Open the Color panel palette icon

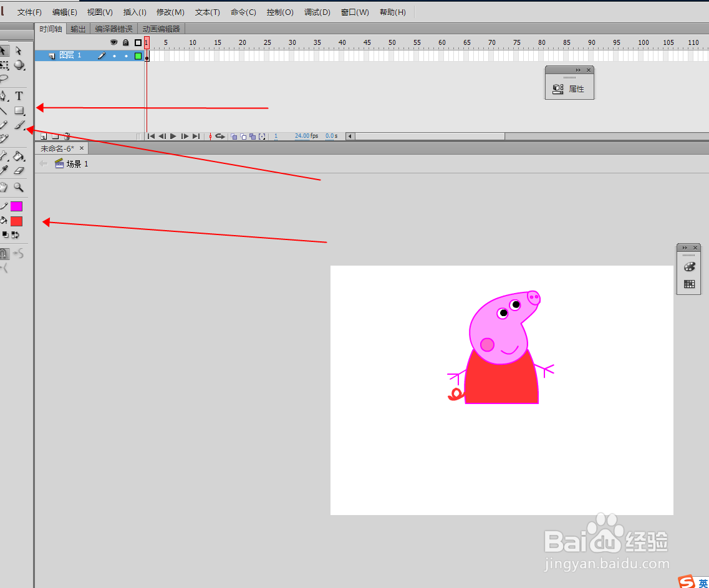tap(689, 267)
